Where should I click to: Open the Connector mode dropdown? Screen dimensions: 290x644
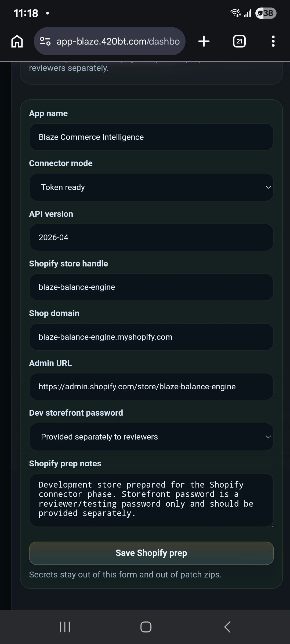[x=151, y=187]
